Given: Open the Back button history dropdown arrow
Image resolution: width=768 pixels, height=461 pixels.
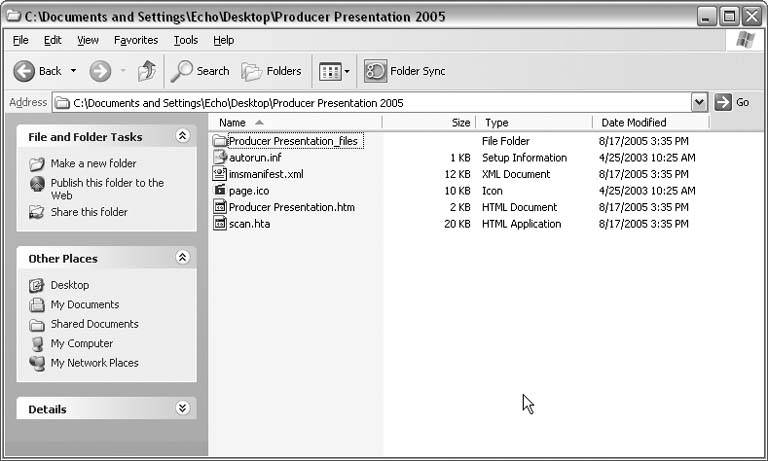Looking at the screenshot, I should click(x=73, y=71).
